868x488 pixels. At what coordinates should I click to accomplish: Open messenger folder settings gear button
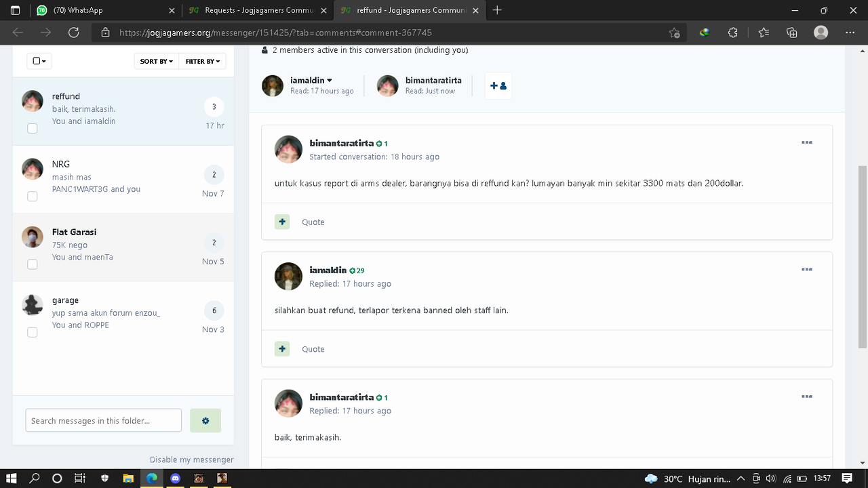[205, 420]
